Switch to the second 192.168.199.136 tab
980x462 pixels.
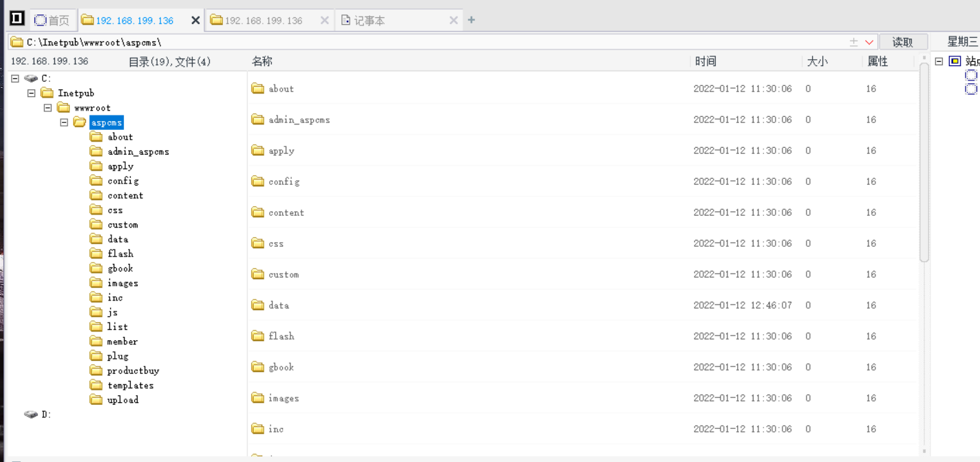[x=264, y=21]
